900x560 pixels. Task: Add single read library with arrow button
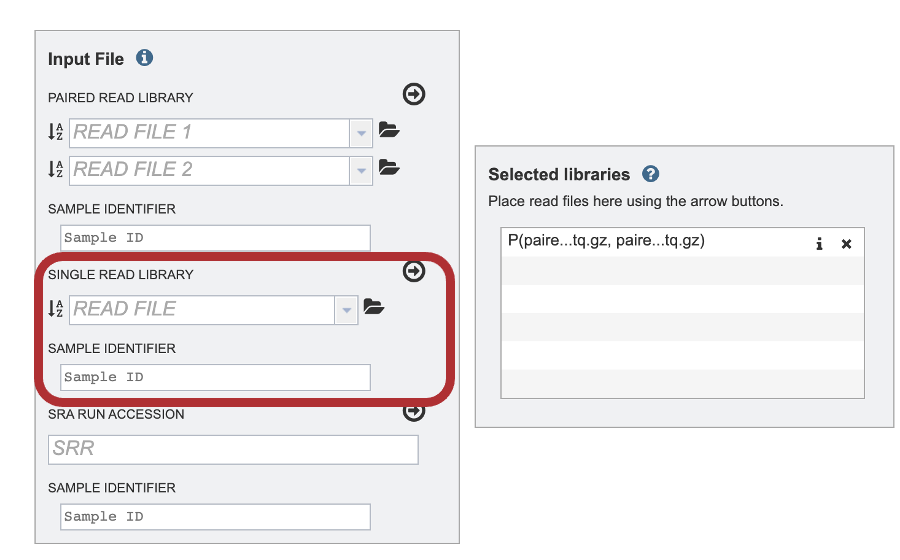pos(414,271)
